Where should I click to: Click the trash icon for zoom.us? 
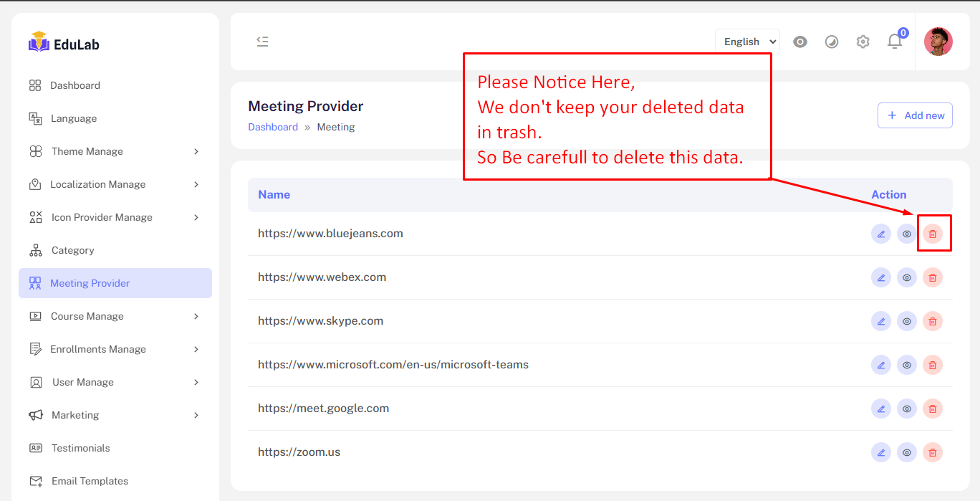(x=932, y=452)
